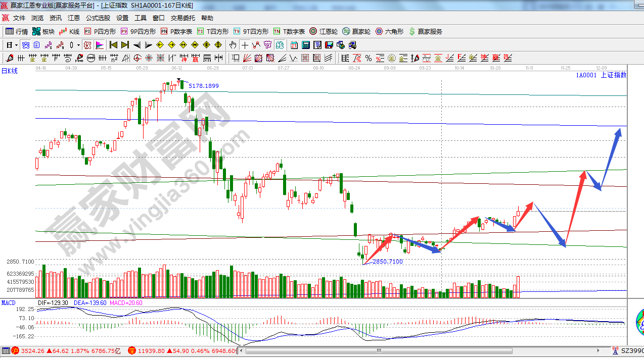Open the 交易委托 menu

pyautogui.click(x=182, y=18)
